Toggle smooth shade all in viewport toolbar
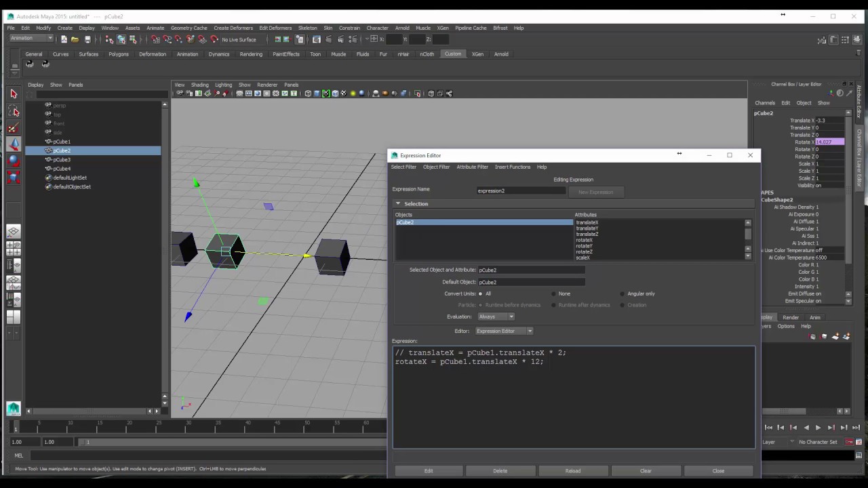868x488 pixels. (317, 94)
